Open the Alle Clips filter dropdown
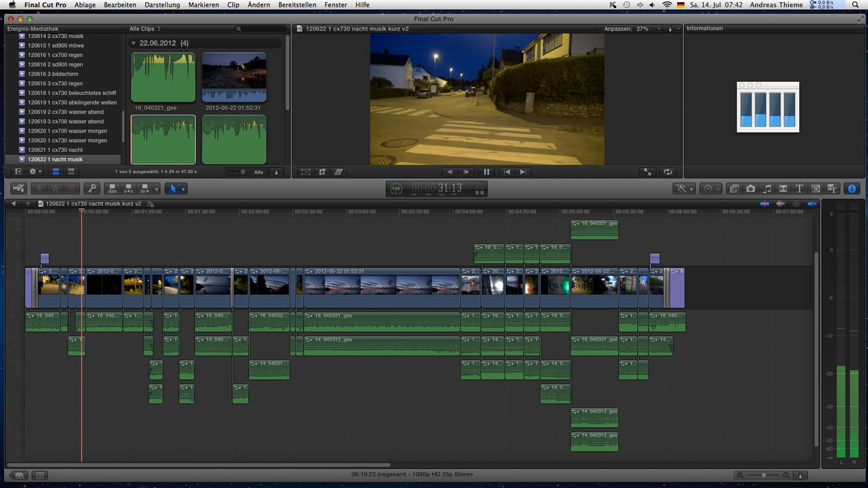 (x=145, y=29)
